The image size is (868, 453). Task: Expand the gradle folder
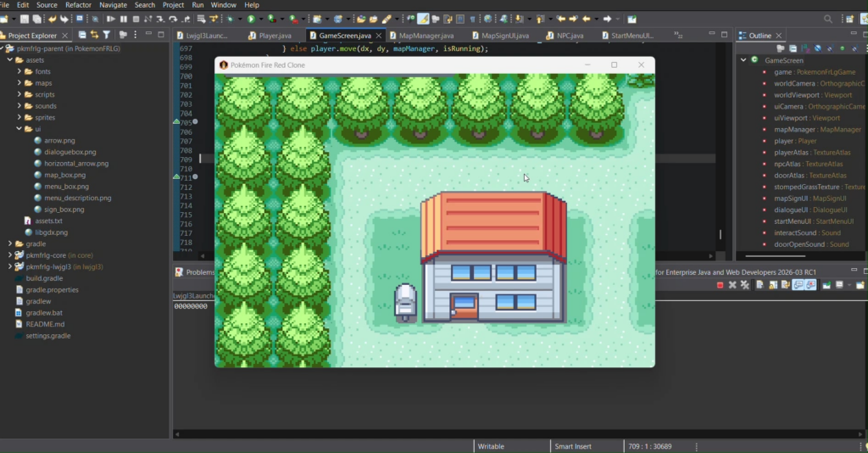pyautogui.click(x=10, y=243)
